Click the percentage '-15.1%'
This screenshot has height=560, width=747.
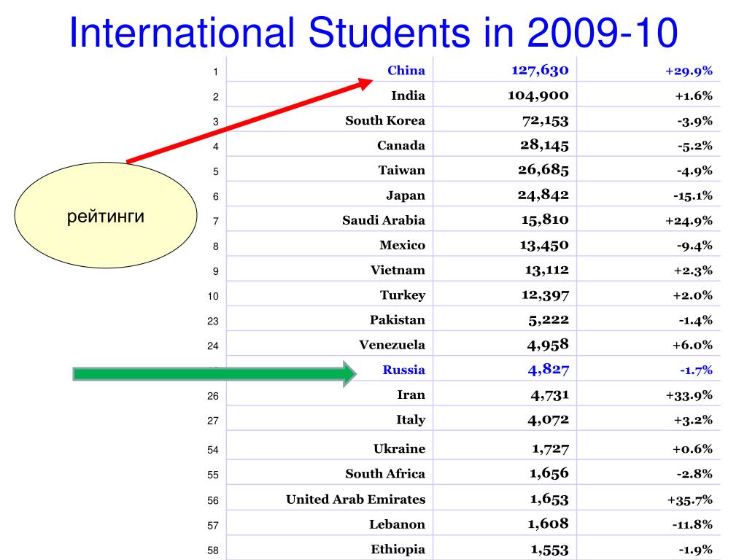(x=693, y=195)
